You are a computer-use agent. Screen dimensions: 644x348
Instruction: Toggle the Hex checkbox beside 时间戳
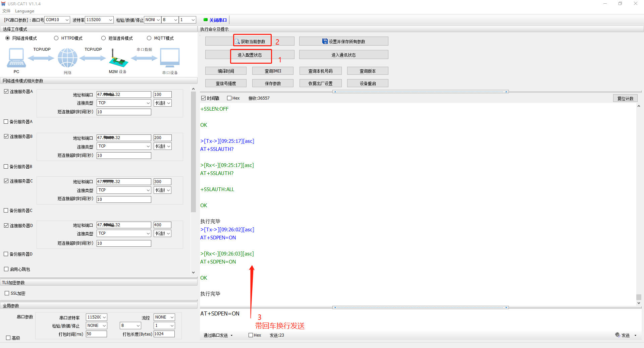point(229,98)
